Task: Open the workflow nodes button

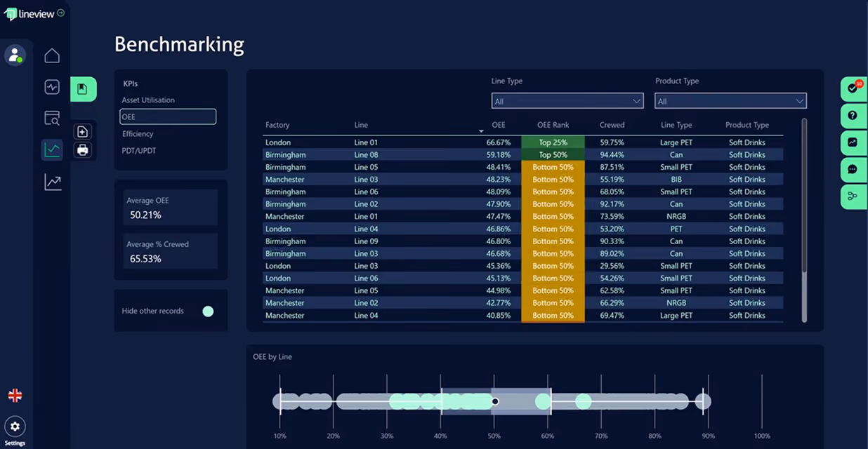Action: [x=853, y=196]
